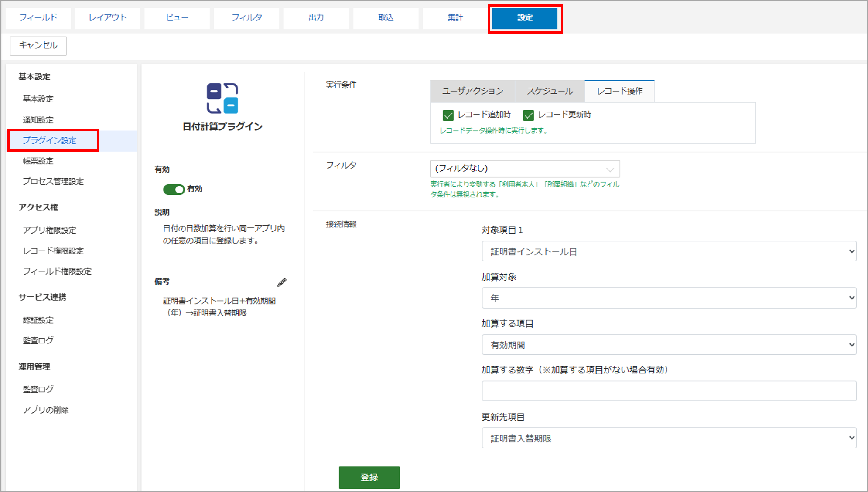Click the green 登録 button

coord(369,477)
